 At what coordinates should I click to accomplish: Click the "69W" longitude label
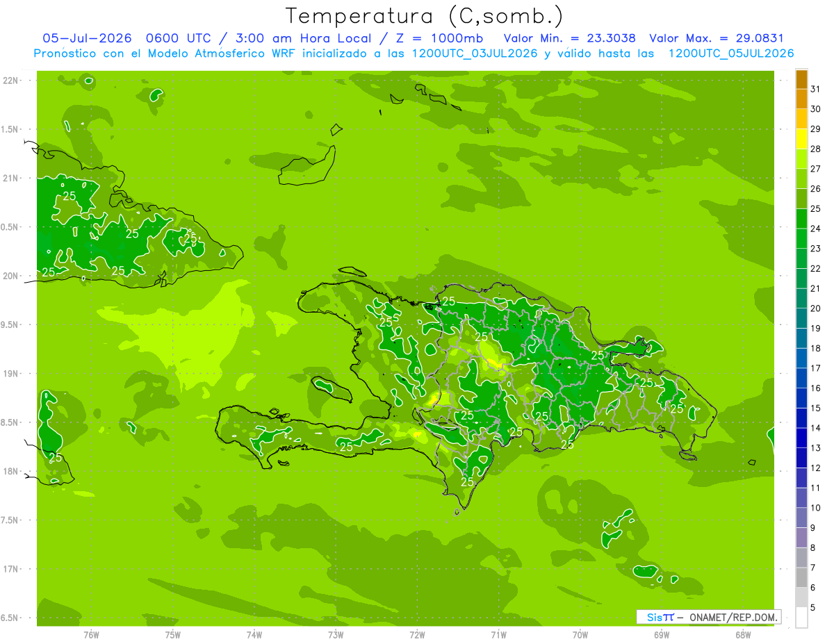pyautogui.click(x=662, y=634)
